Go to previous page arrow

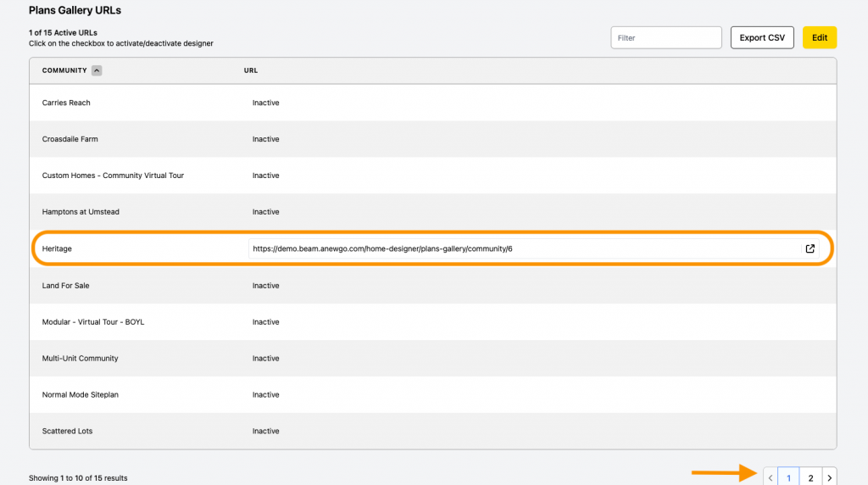pyautogui.click(x=770, y=478)
